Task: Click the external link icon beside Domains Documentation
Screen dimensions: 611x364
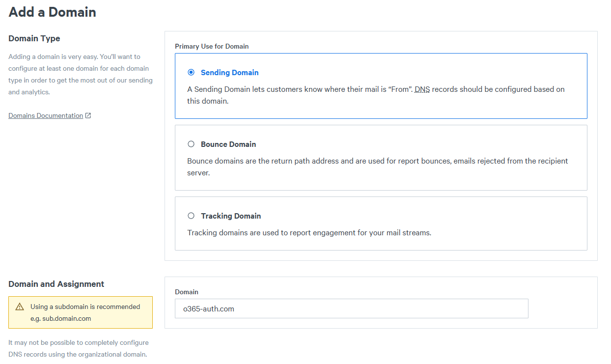Action: [x=88, y=115]
